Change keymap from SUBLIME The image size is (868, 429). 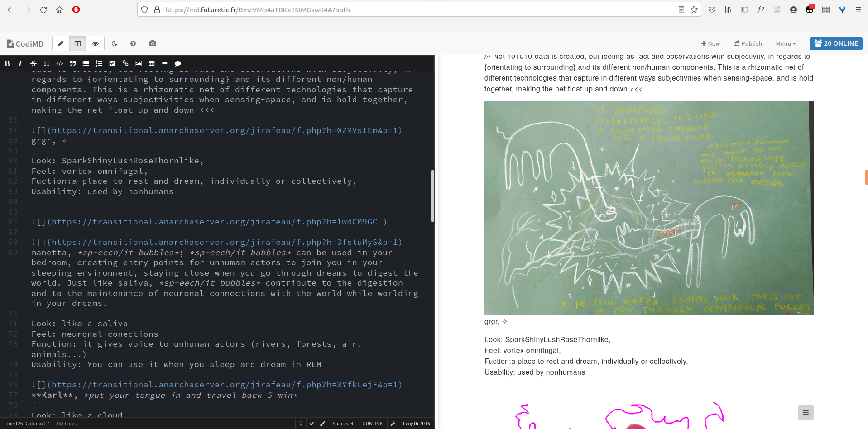[373, 424]
